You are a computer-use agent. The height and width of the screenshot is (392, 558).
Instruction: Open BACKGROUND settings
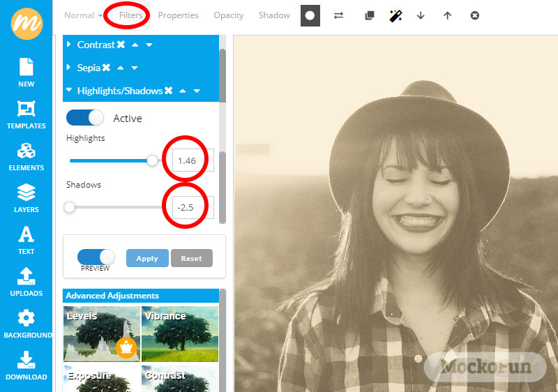tap(27, 324)
